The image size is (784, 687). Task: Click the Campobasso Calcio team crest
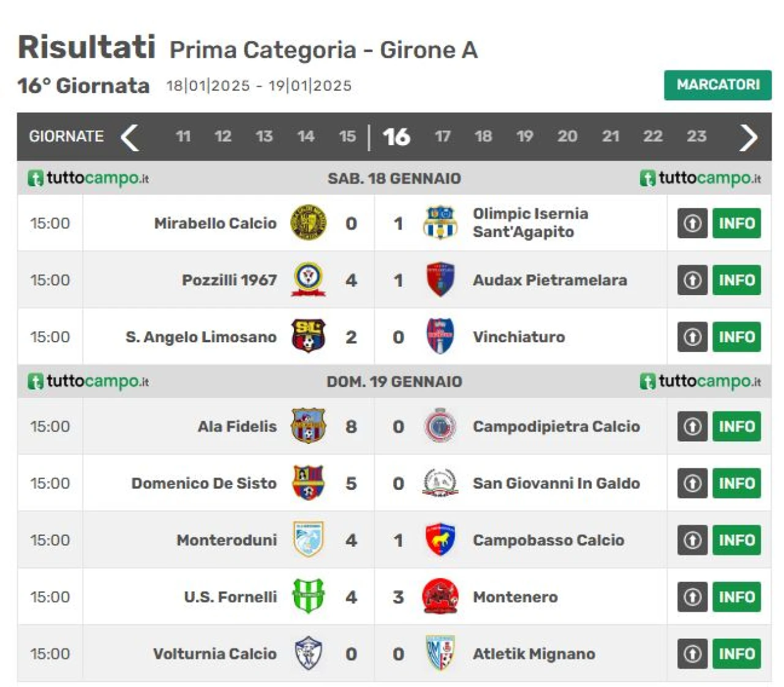tap(440, 539)
